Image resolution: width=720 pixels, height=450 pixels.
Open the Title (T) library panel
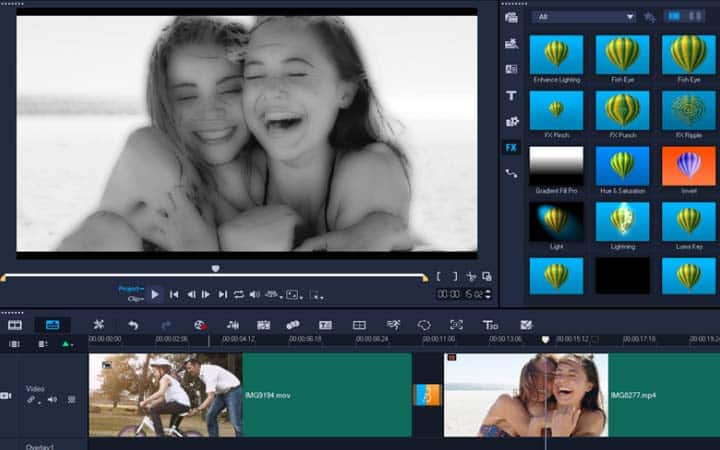(x=511, y=95)
